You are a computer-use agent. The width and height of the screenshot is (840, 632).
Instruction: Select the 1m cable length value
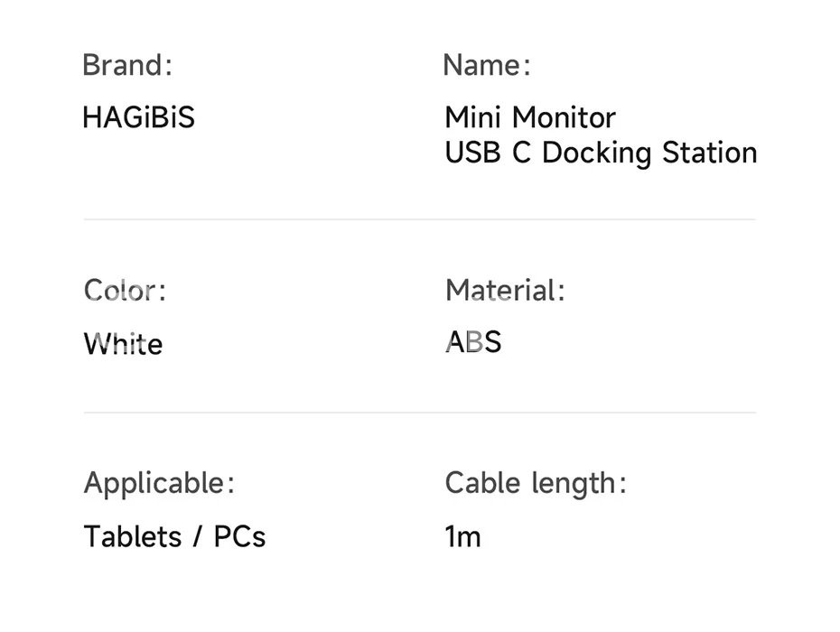pos(462,536)
